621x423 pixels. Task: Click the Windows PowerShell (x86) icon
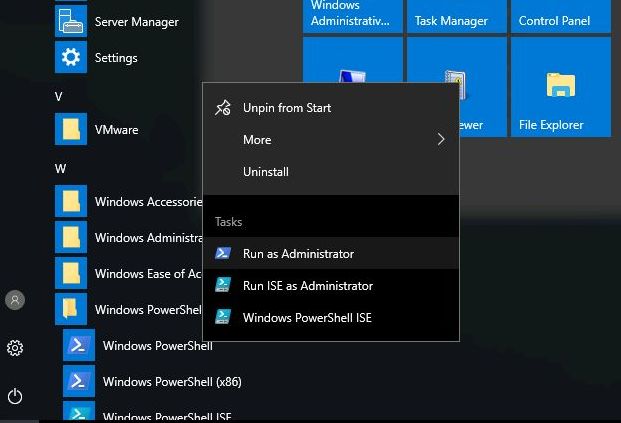pyautogui.click(x=79, y=381)
